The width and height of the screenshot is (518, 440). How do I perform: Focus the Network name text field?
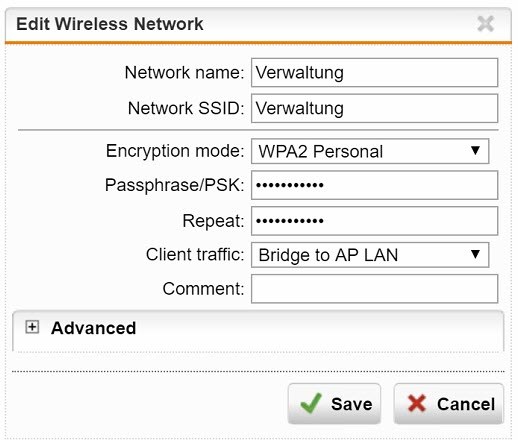[375, 73]
